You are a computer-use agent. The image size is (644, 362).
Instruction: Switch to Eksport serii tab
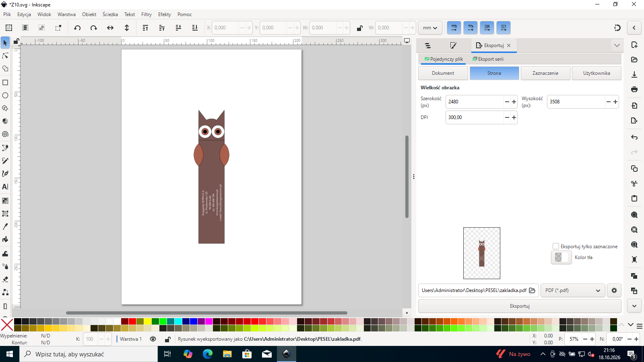488,59
